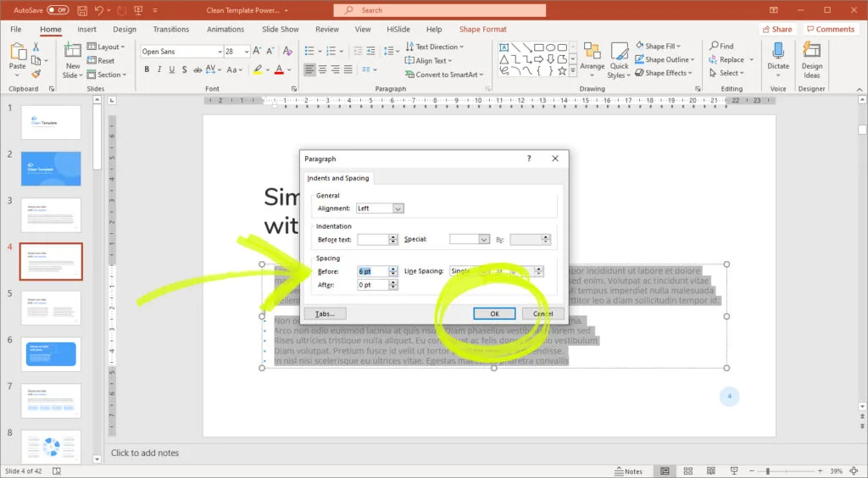
Task: Undo the last action
Action: pos(99,10)
